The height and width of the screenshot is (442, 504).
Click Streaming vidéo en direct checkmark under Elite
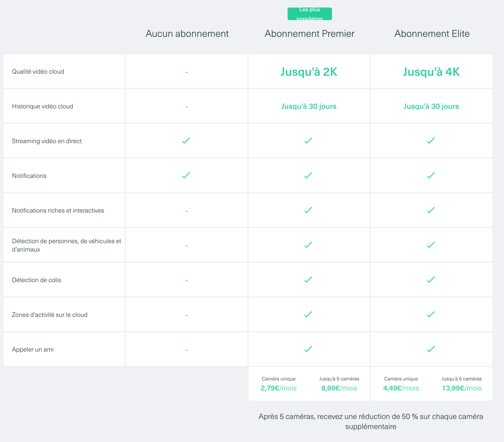(x=431, y=141)
